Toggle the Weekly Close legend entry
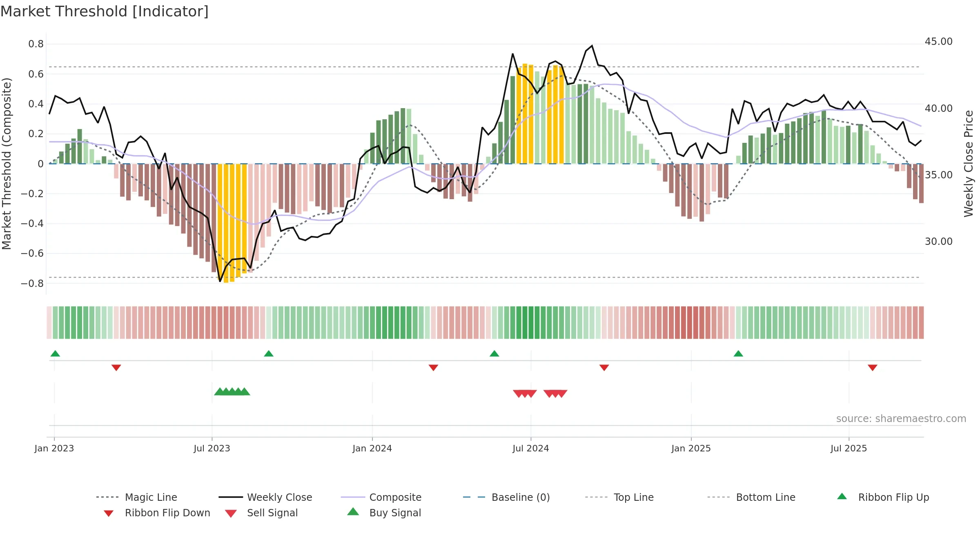Image resolution: width=980 pixels, height=551 pixels. 265,497
